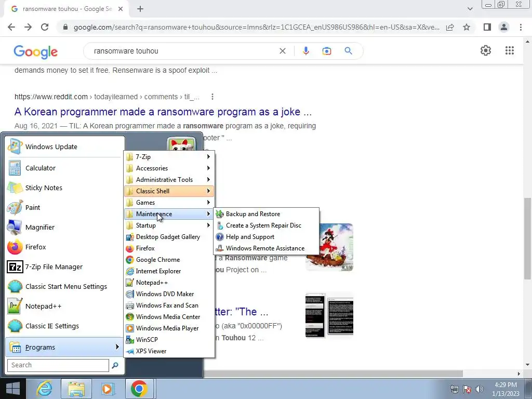Open a new Chrome tab
532x399 pixels.
click(140, 9)
